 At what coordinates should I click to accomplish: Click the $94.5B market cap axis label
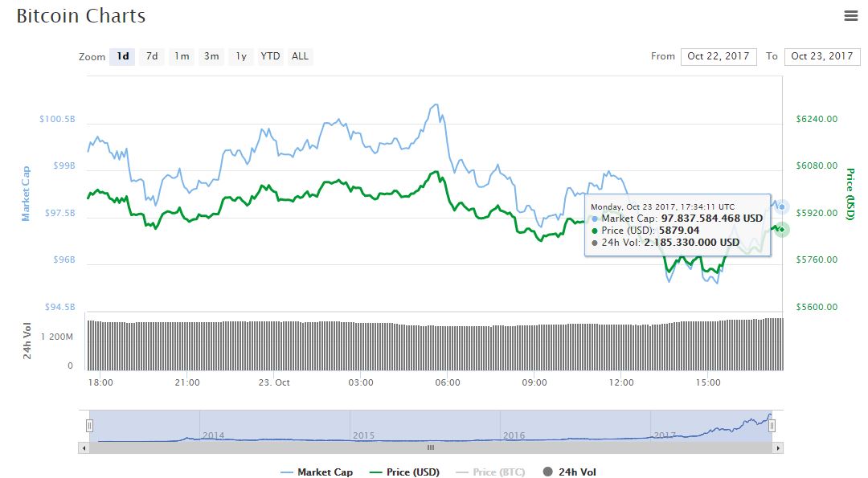pyautogui.click(x=59, y=307)
